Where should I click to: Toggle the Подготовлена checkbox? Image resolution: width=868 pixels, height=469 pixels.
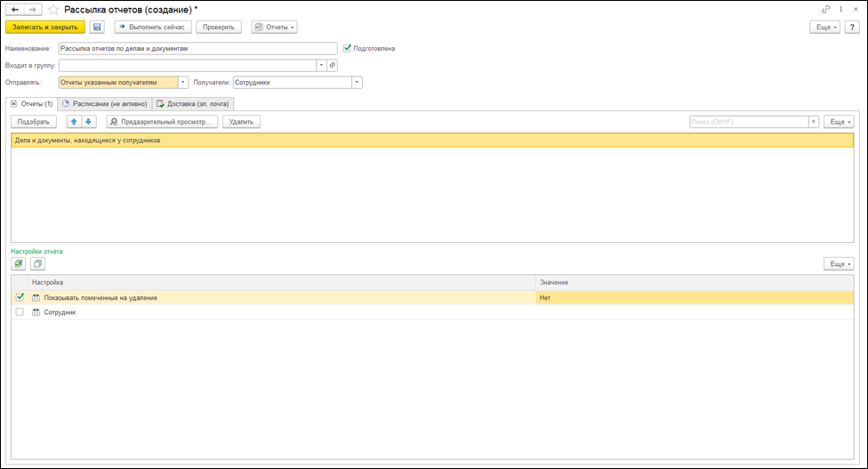347,48
